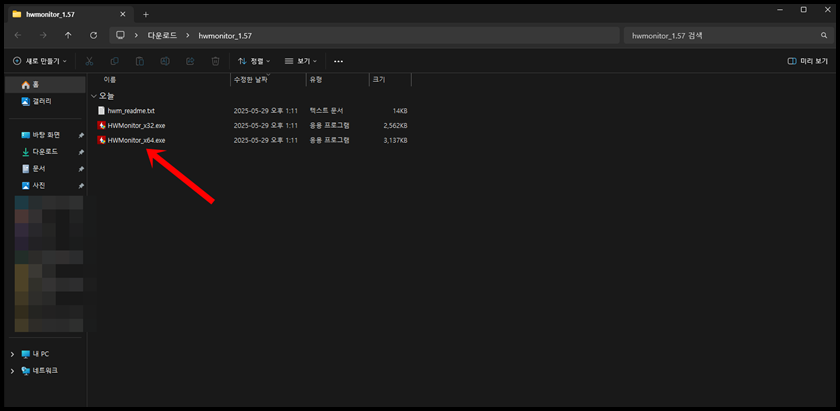840x411 pixels.
Task: Open the 새로 만들기 dropdown
Action: coord(40,61)
